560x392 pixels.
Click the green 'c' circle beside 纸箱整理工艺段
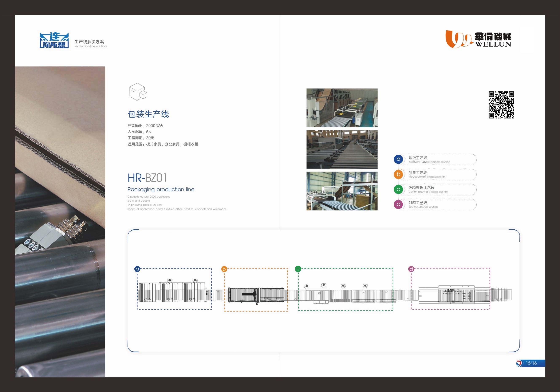(398, 189)
